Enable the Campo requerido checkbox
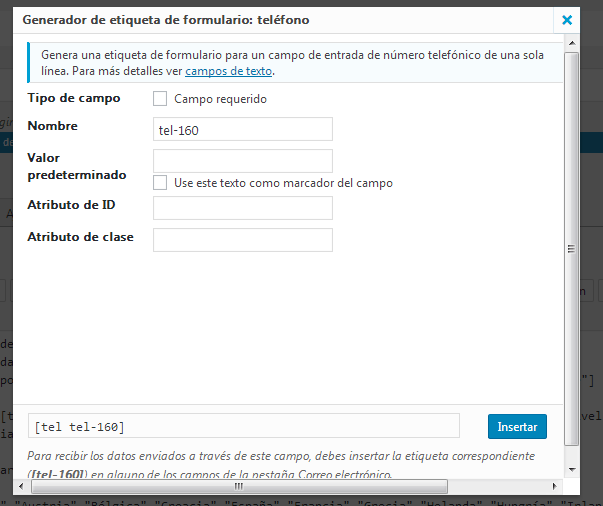The width and height of the screenshot is (603, 506). (160, 99)
